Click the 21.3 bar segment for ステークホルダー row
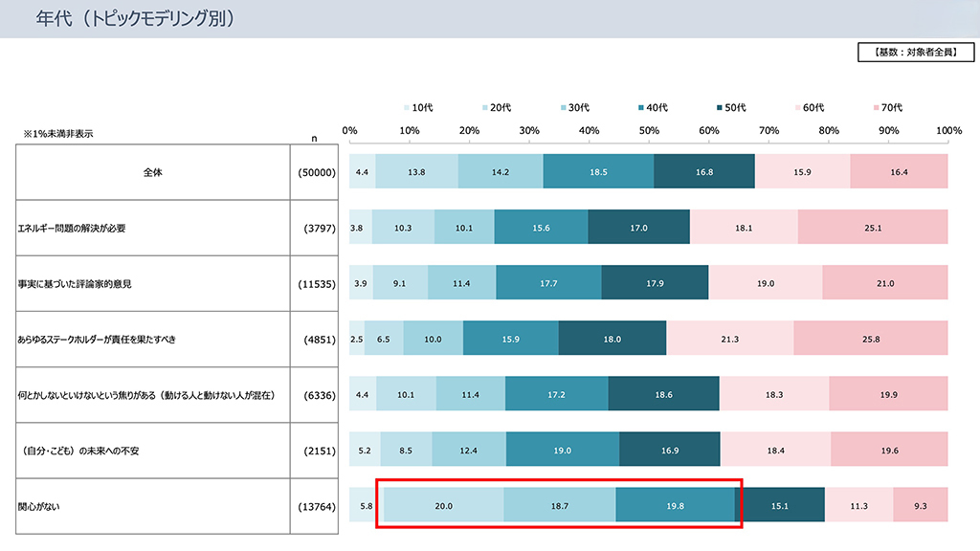980x551 pixels. click(x=730, y=339)
